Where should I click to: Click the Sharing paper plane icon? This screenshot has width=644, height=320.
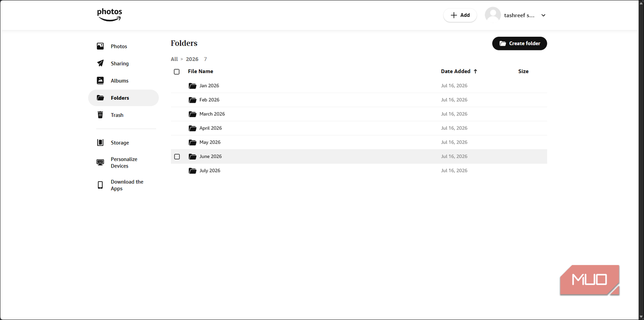(x=100, y=63)
